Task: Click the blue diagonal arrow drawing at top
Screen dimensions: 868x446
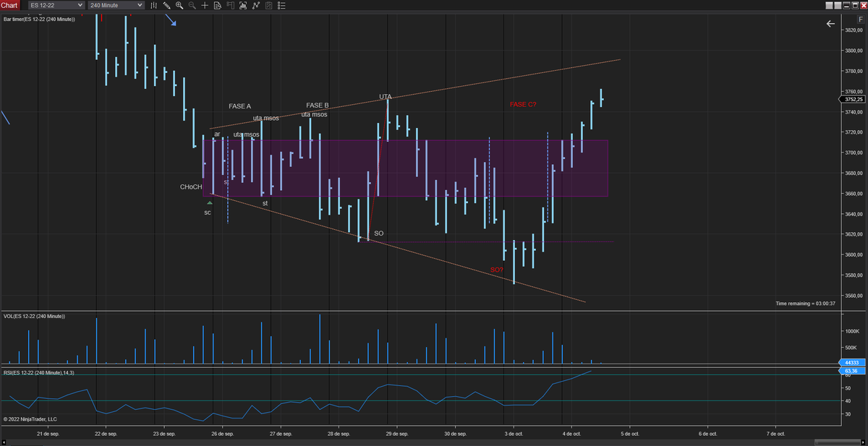Action: pyautogui.click(x=169, y=20)
